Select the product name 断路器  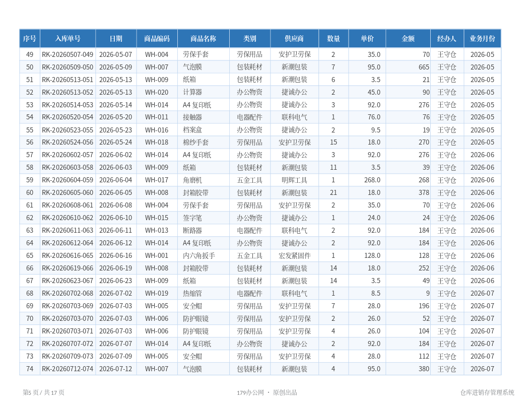192,231
